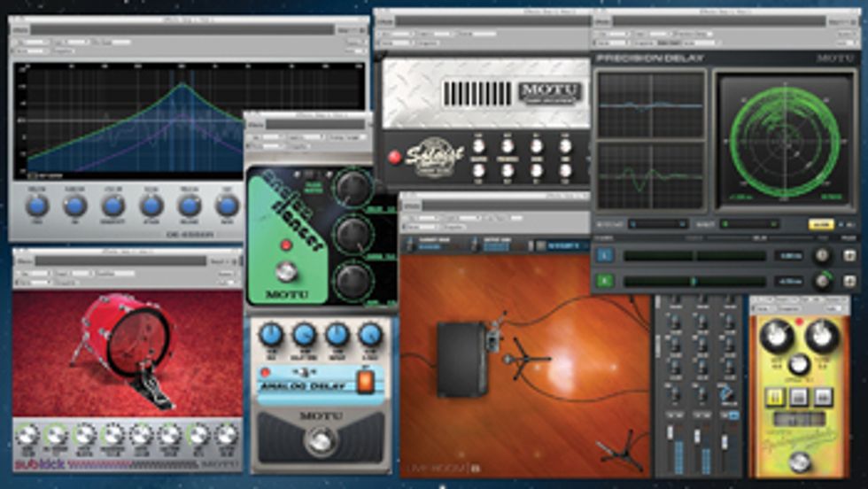Click the red LED on the green MOTU pedal
Screen dimensions: 868x489
pyautogui.click(x=286, y=244)
